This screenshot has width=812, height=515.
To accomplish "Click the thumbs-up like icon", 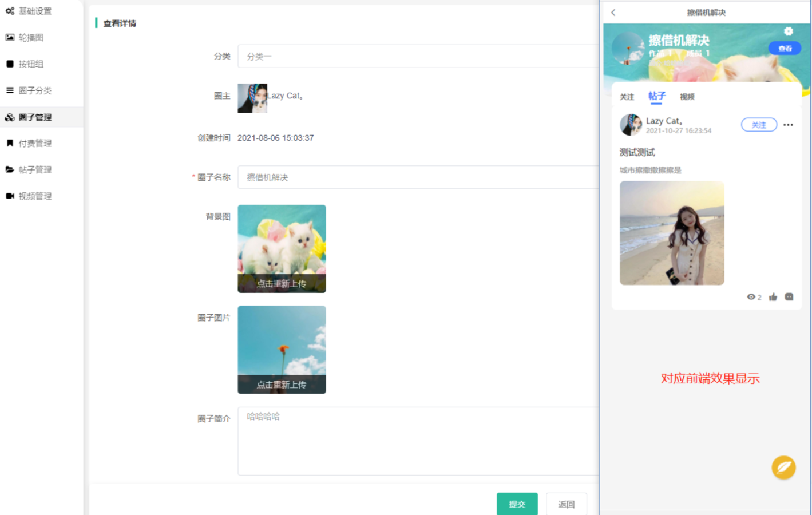I will point(773,297).
